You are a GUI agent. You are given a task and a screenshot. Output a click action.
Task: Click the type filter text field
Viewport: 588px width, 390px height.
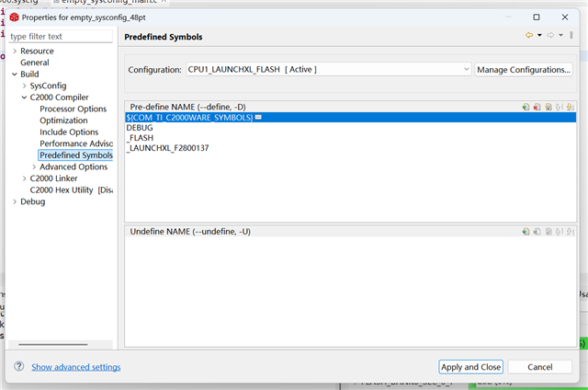pyautogui.click(x=61, y=37)
